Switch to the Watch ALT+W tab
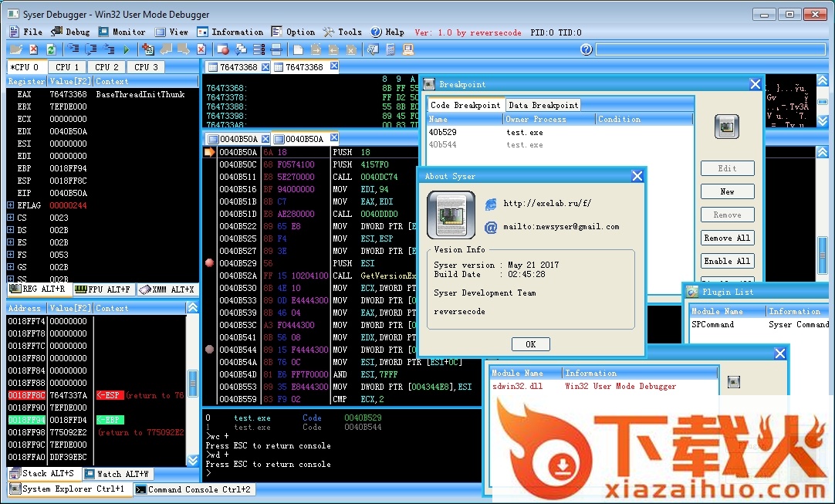This screenshot has height=504, width=835. pyautogui.click(x=117, y=474)
